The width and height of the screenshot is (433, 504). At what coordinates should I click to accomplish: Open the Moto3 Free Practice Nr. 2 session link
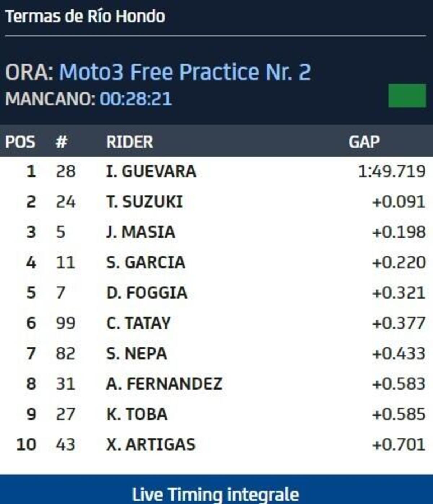pyautogui.click(x=184, y=71)
